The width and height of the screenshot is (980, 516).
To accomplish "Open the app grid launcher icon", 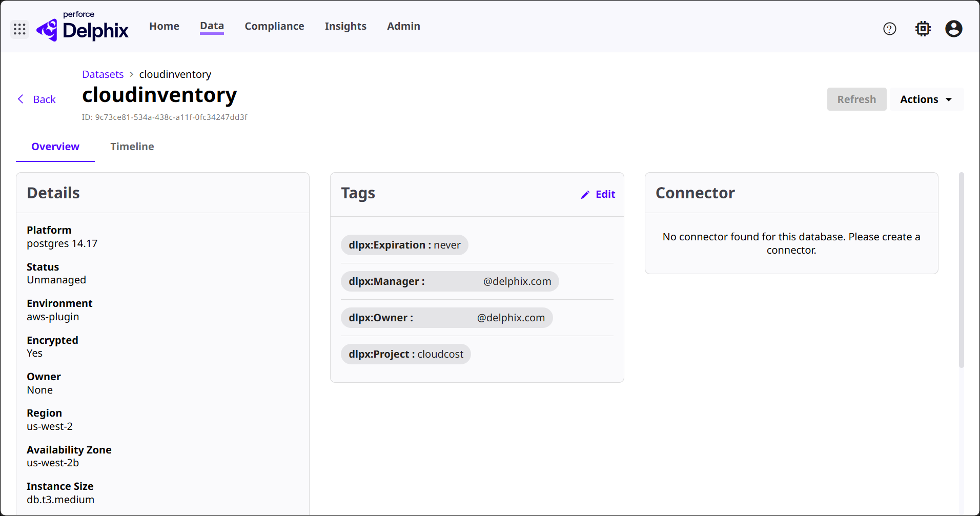I will tap(19, 29).
